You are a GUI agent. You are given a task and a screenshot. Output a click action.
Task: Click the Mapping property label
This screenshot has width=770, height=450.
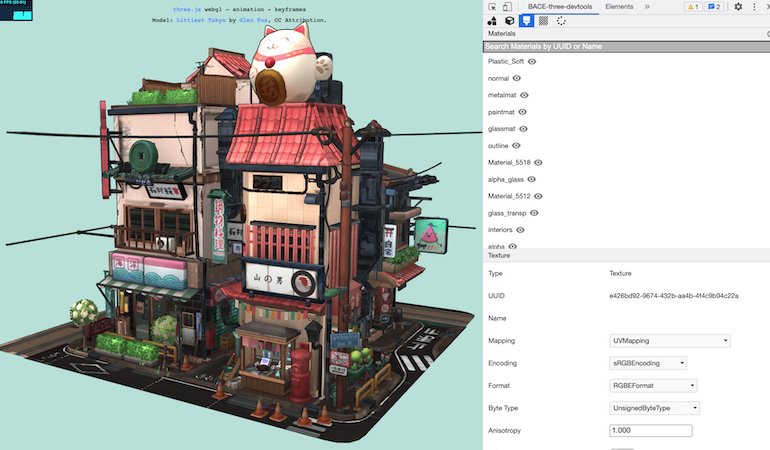(x=501, y=340)
